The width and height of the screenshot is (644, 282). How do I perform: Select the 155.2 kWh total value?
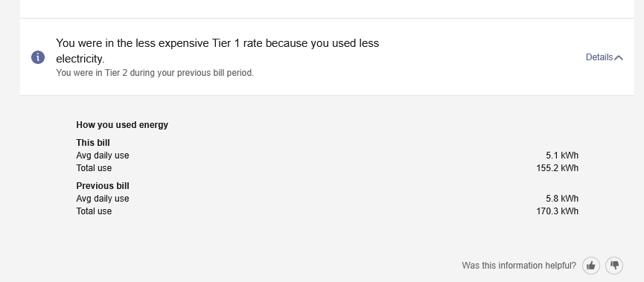tap(558, 168)
